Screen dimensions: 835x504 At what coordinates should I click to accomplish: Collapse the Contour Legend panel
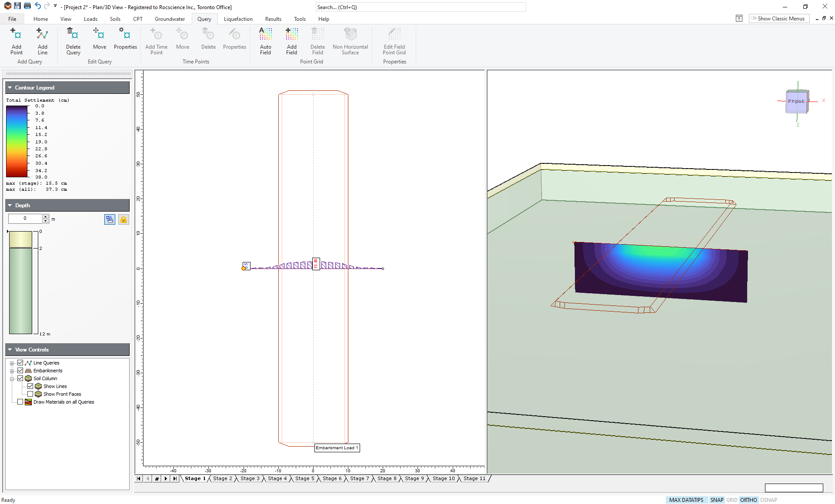10,88
